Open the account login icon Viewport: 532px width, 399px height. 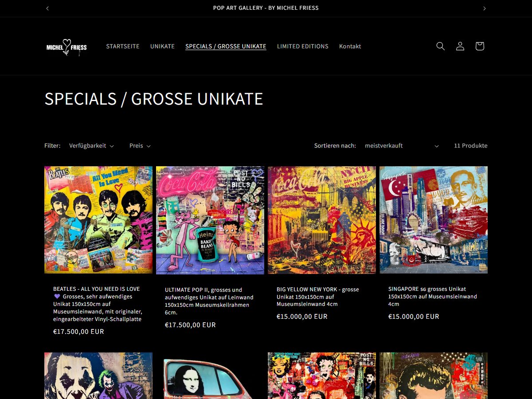pos(460,46)
